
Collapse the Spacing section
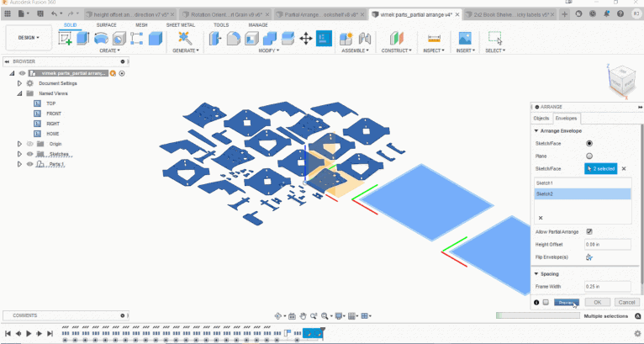tap(536, 273)
